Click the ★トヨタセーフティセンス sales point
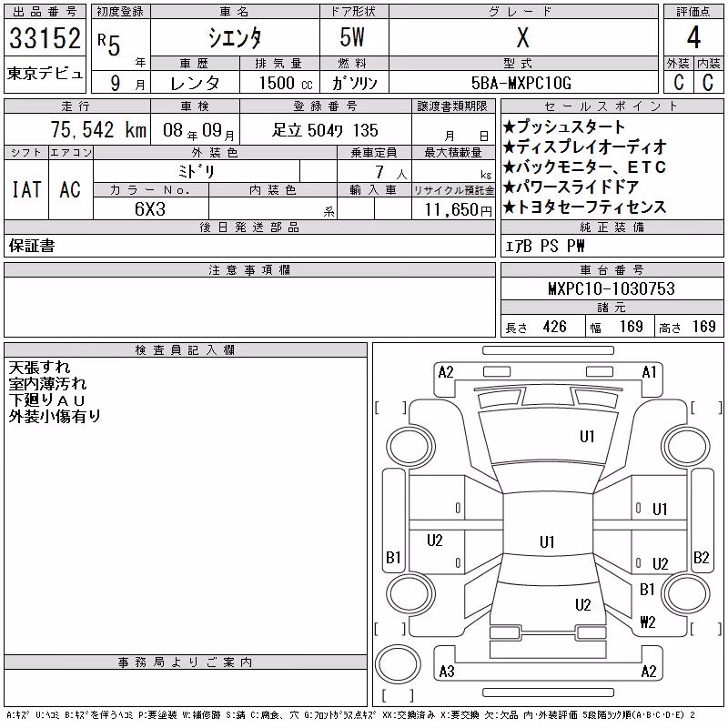Viewport: 728px width, 728px height. click(584, 207)
